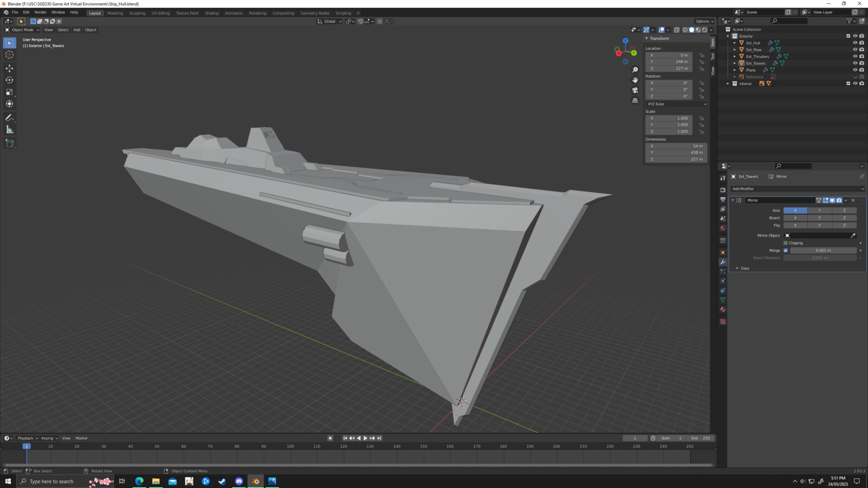868x488 pixels.
Task: Switch perspective/orthographic with the grid icon
Action: click(x=635, y=100)
